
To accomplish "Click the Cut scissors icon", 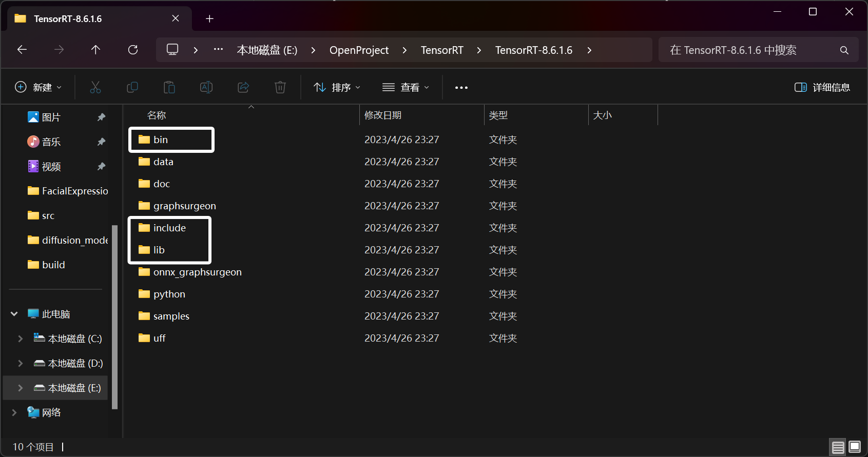I will pos(95,87).
